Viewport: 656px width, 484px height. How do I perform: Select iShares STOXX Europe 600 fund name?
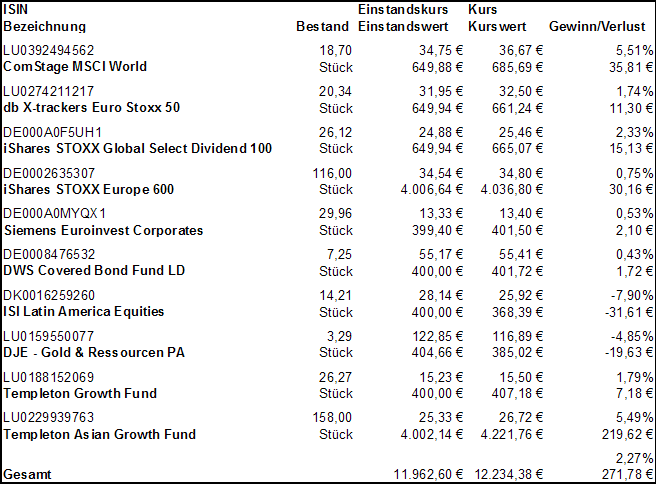[x=88, y=190]
